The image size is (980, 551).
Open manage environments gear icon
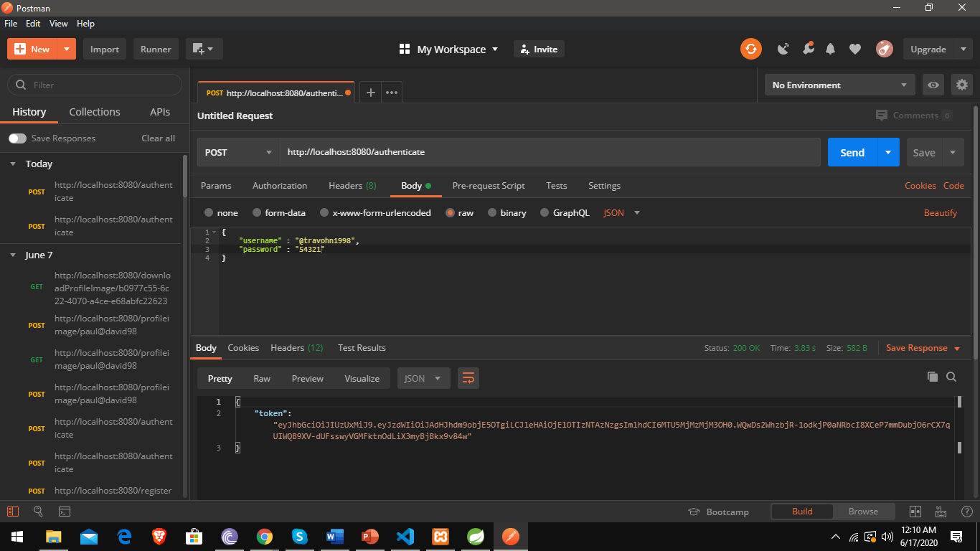coord(962,85)
